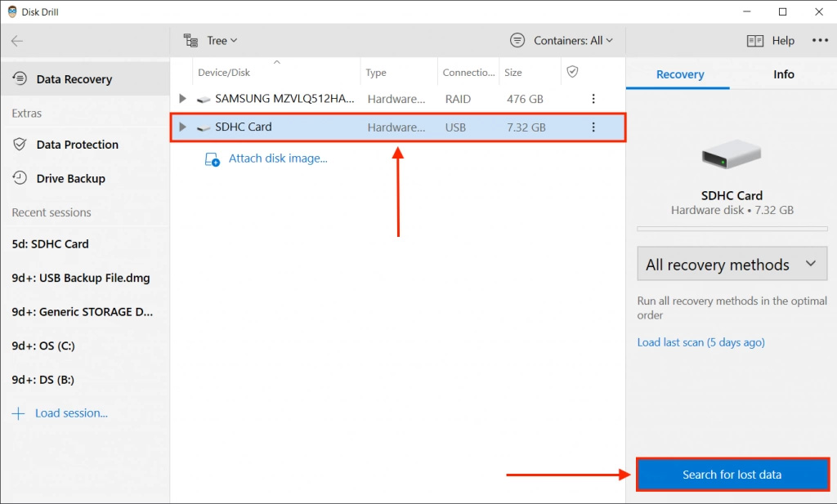837x504 pixels.
Task: Select Data Recovery in sidebar
Action: coord(85,79)
